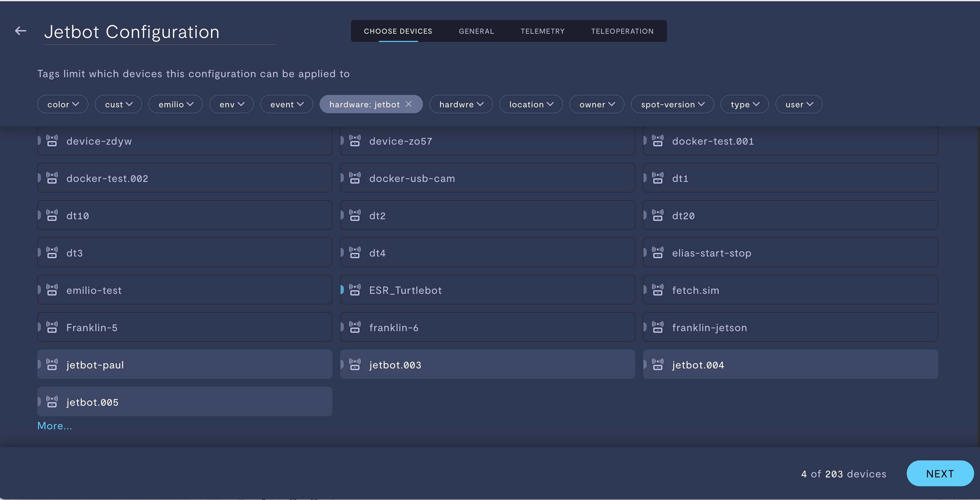The width and height of the screenshot is (980, 500).
Task: Switch to the Telemetry tab
Action: 542,31
